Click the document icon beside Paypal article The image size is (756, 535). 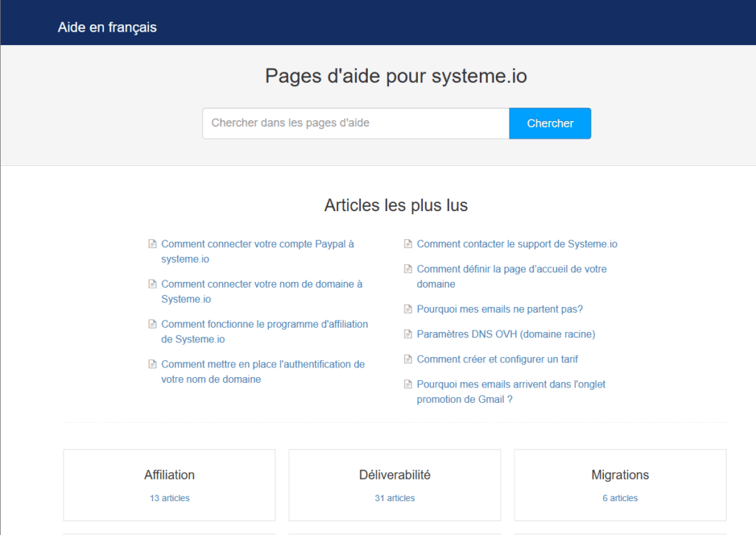tap(152, 244)
